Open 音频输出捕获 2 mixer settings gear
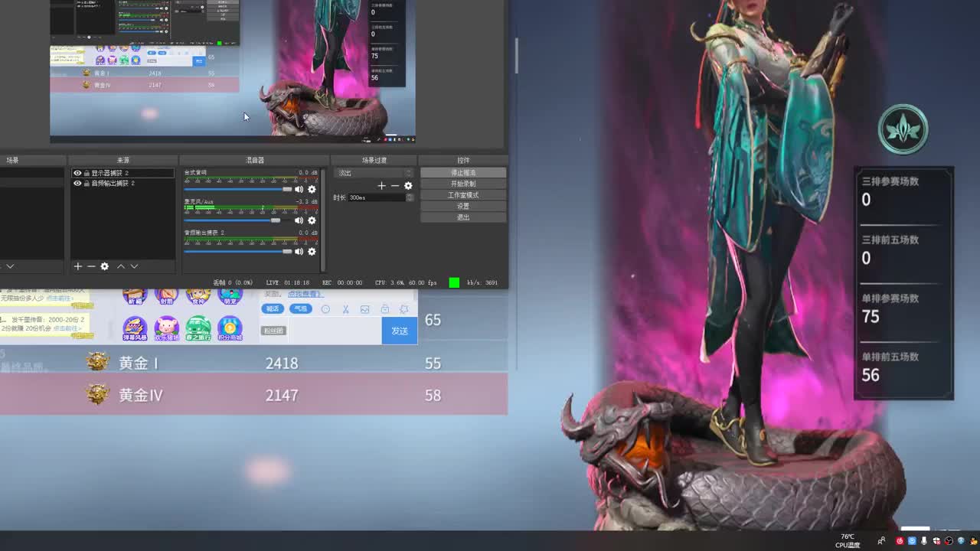Image resolution: width=980 pixels, height=551 pixels. point(312,251)
